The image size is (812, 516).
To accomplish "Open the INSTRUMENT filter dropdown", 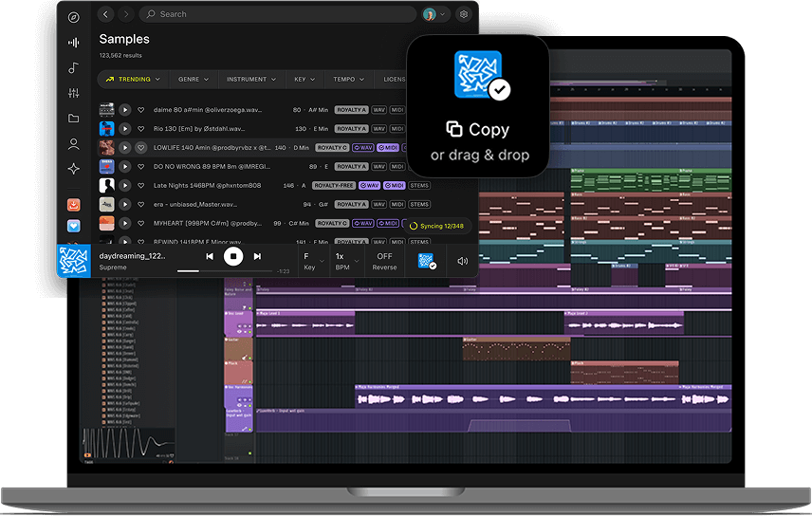I will pyautogui.click(x=251, y=80).
